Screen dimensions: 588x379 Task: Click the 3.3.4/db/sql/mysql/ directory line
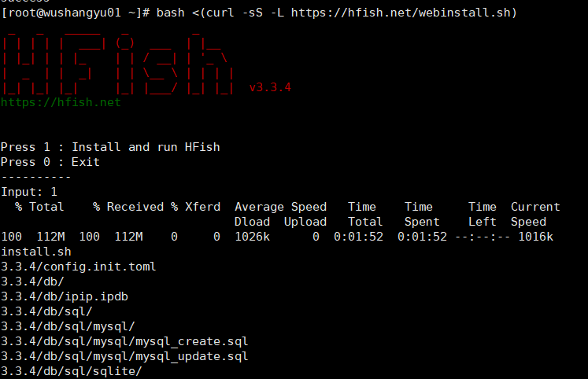pos(68,326)
